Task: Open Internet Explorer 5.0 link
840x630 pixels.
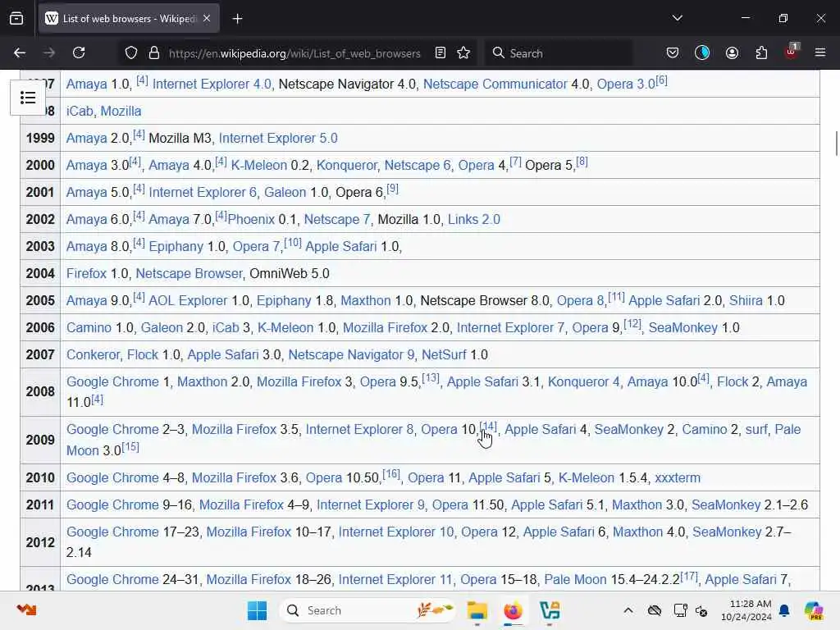Action: (278, 138)
